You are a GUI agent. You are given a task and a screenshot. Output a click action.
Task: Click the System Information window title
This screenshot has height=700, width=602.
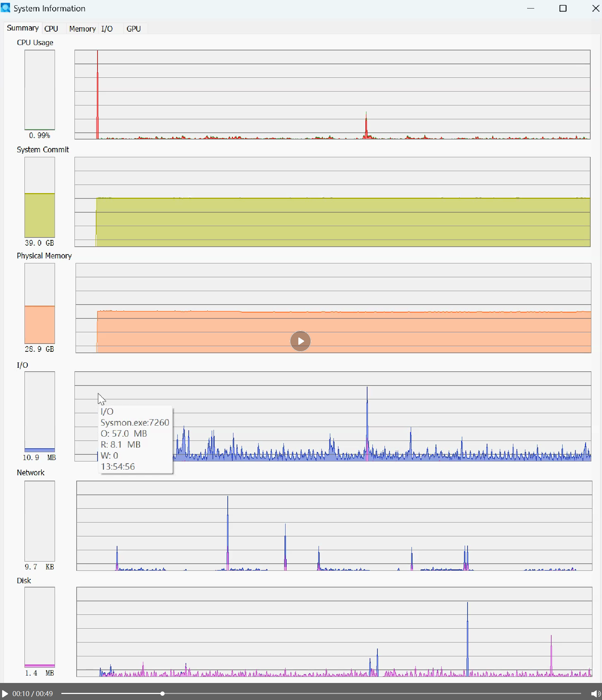point(49,9)
